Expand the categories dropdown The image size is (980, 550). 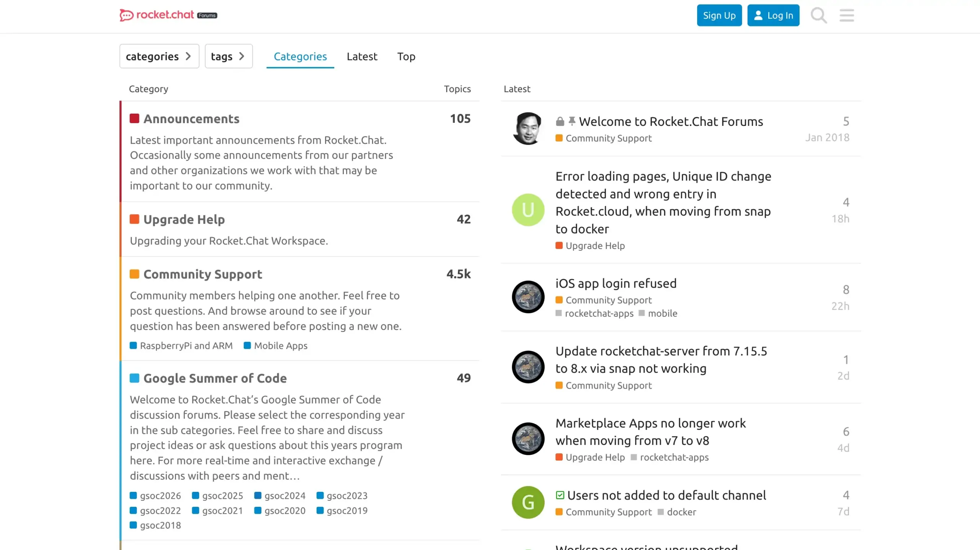click(x=159, y=56)
